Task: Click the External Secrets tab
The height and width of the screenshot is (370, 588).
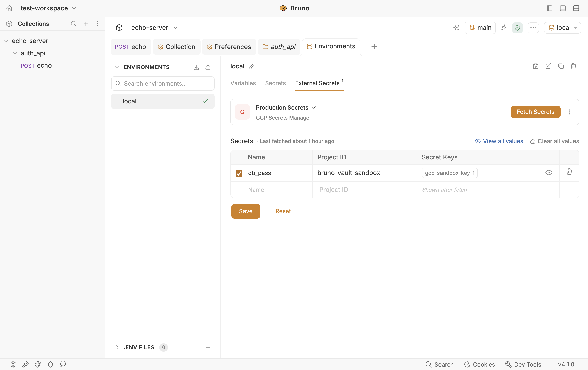Action: tap(319, 83)
